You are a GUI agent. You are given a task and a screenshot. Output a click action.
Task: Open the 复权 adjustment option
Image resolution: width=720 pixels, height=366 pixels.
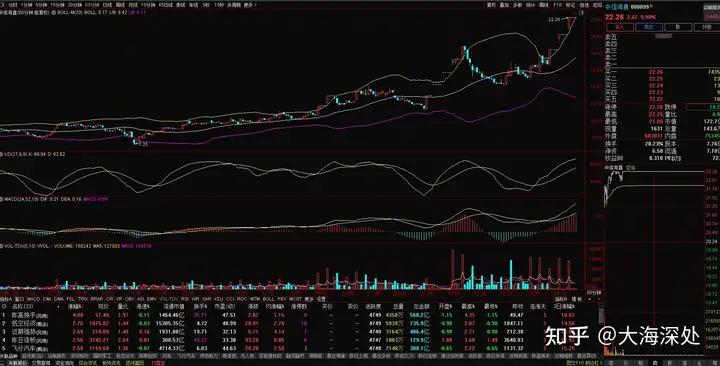tap(491, 5)
